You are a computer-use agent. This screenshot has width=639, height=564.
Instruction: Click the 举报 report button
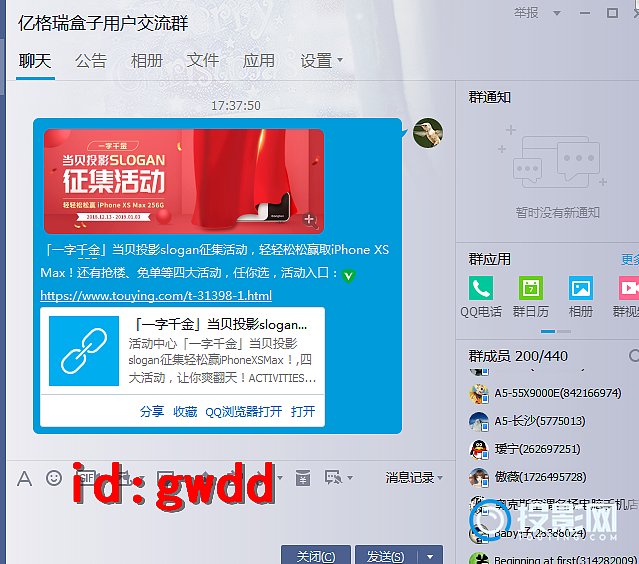[526, 13]
